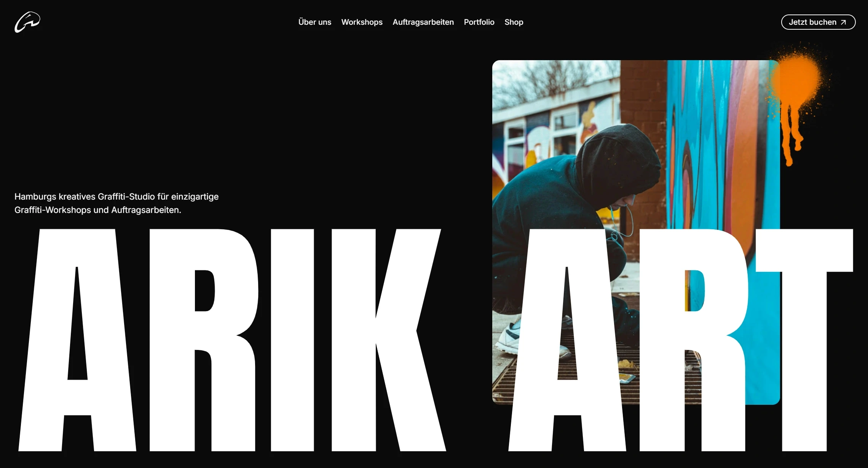Open the Auftragsarbeiten menu item

(x=423, y=22)
